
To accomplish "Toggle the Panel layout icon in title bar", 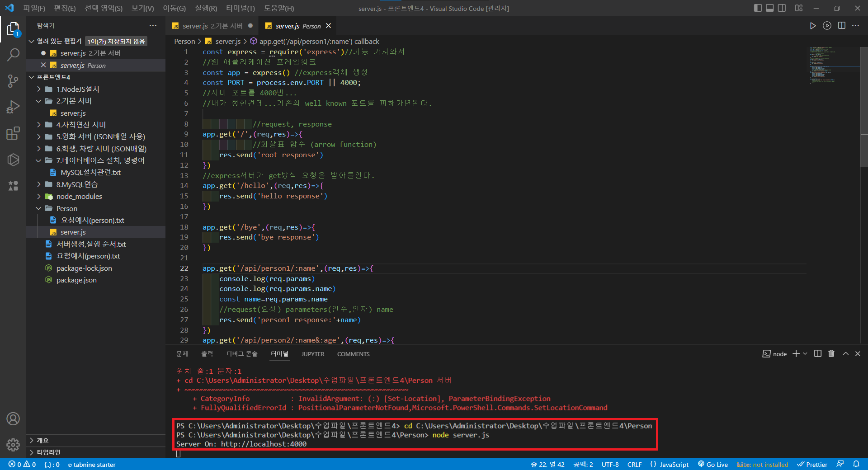I will pyautogui.click(x=770, y=8).
